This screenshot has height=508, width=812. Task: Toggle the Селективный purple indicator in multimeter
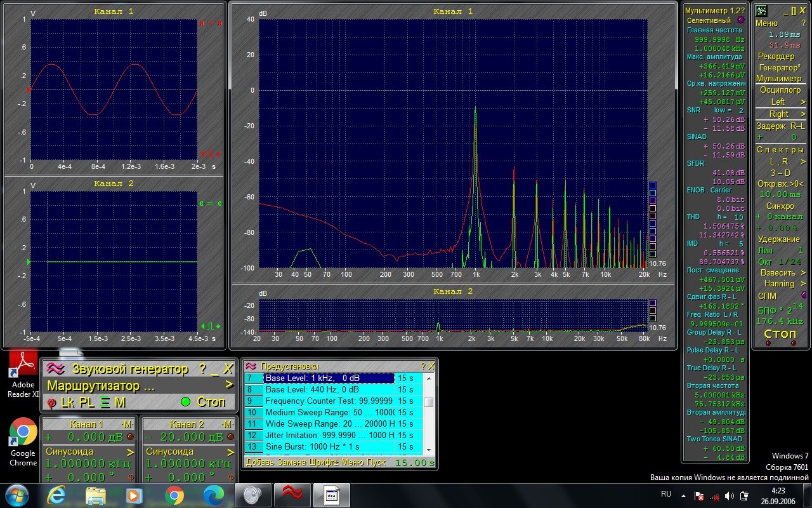click(741, 20)
